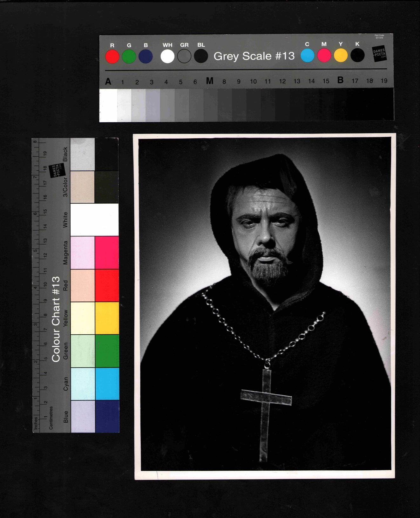Click the pure white step under letter A
The image size is (420, 518).
click(108, 105)
